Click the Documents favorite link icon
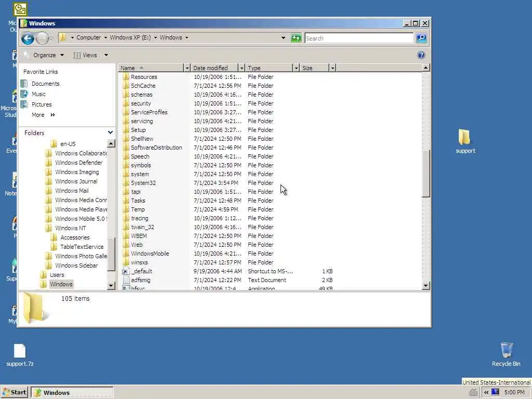532x399 pixels. click(24, 84)
